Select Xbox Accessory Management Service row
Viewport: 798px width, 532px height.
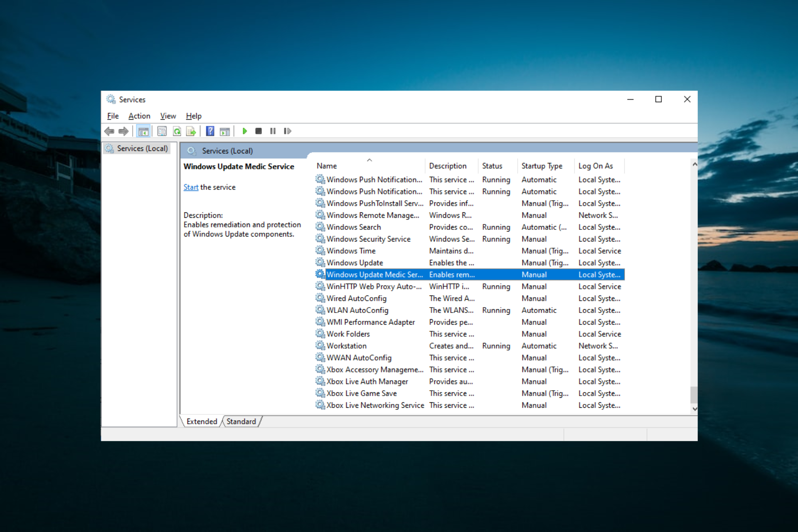click(x=470, y=369)
